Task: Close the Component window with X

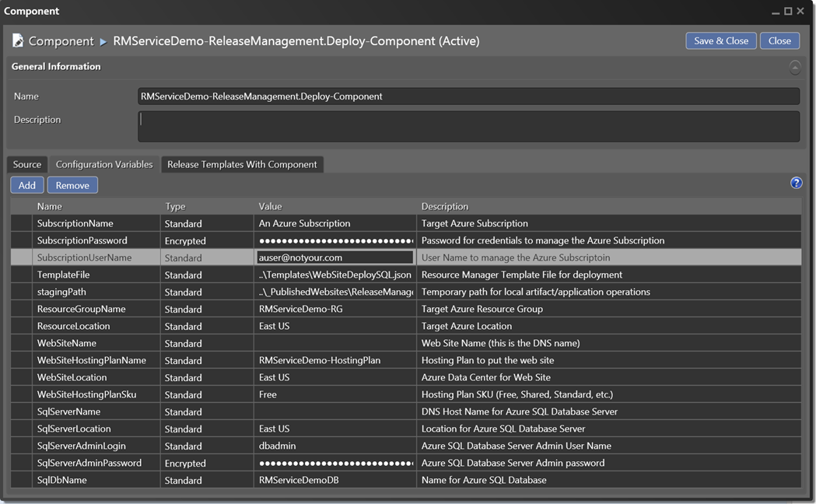Action: [800, 12]
